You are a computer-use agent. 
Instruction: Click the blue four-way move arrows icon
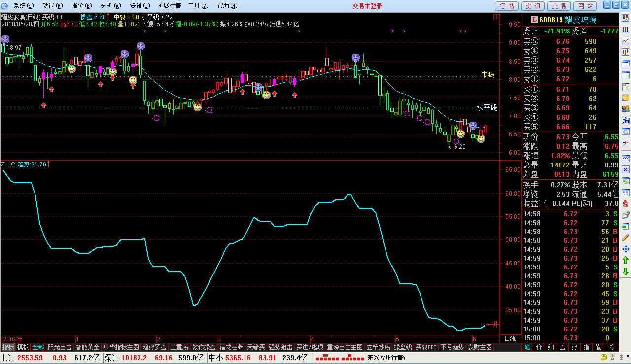626,249
